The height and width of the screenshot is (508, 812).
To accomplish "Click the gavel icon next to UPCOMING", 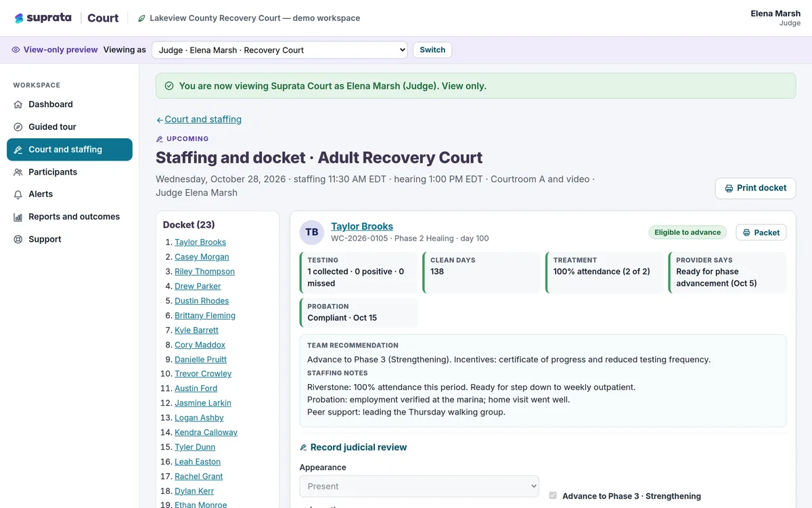I will [x=160, y=139].
